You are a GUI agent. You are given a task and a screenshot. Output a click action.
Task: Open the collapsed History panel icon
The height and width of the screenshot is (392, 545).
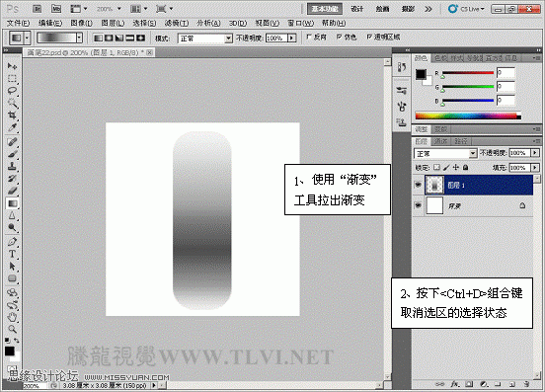point(402,67)
